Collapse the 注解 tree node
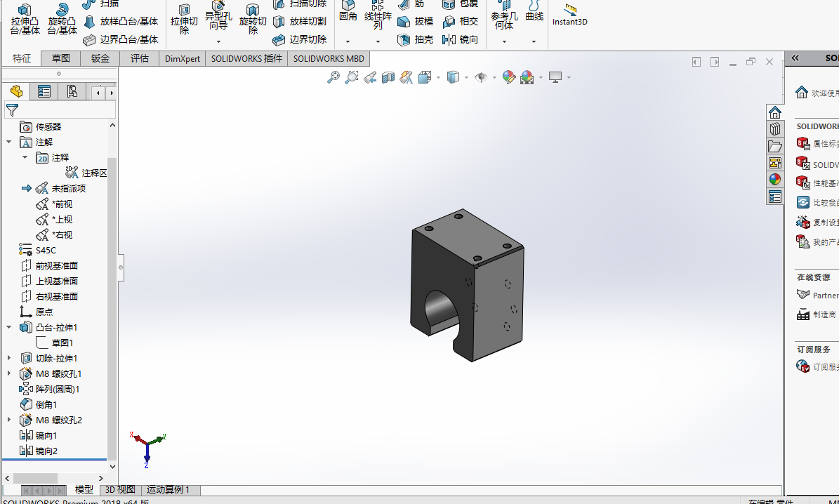 pyautogui.click(x=9, y=142)
